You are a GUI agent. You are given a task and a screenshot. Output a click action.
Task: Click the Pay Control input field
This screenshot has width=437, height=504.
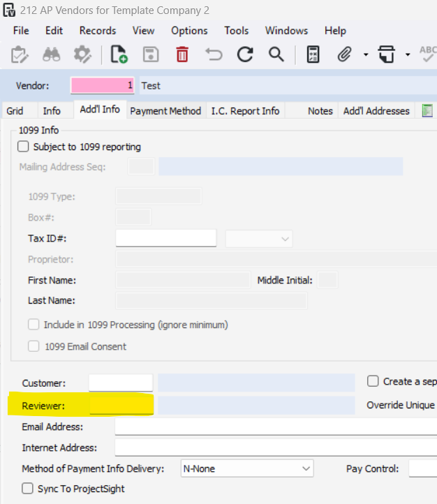click(423, 468)
